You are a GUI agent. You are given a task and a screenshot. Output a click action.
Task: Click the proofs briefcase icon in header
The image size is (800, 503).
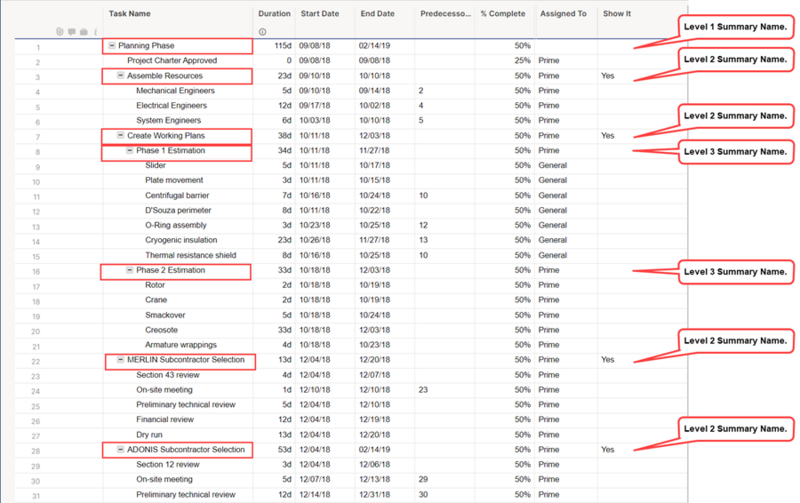[x=84, y=32]
